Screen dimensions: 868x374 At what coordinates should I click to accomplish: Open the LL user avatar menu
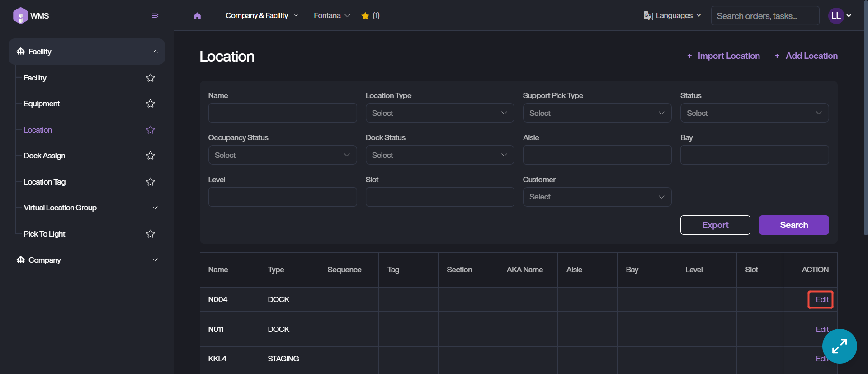click(x=839, y=16)
